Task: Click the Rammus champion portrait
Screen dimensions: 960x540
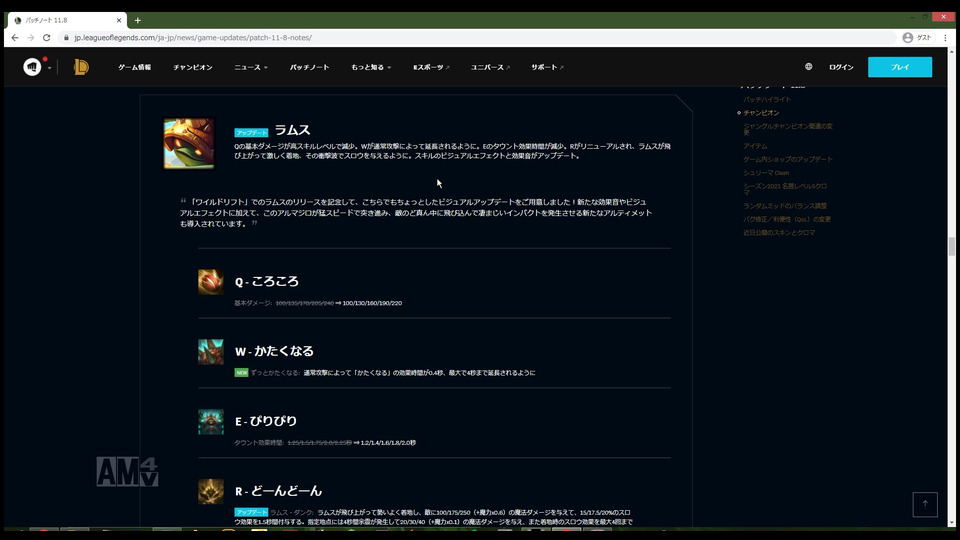Action: pyautogui.click(x=189, y=143)
